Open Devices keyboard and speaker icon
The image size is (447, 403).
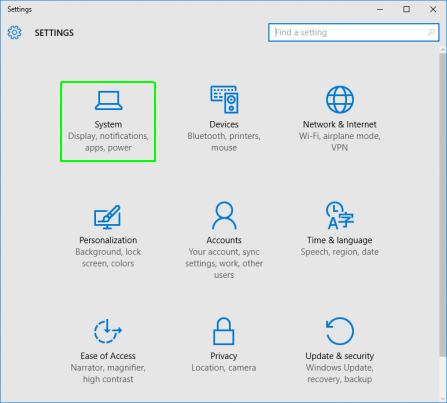click(224, 99)
